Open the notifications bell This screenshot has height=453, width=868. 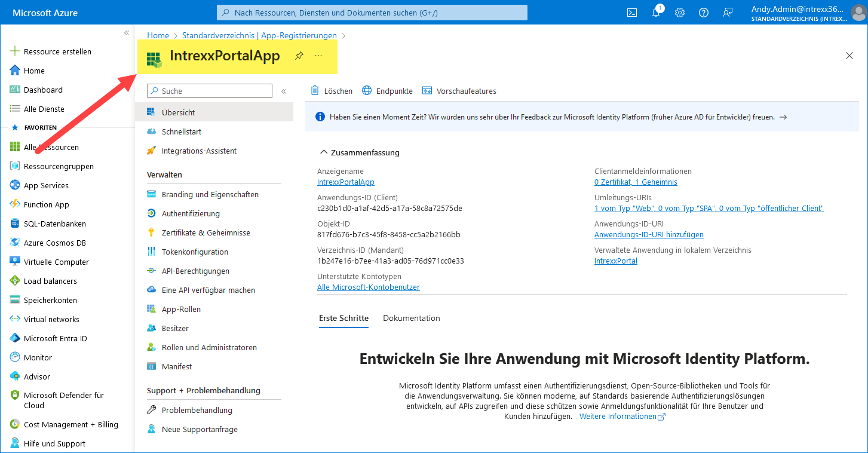(656, 13)
